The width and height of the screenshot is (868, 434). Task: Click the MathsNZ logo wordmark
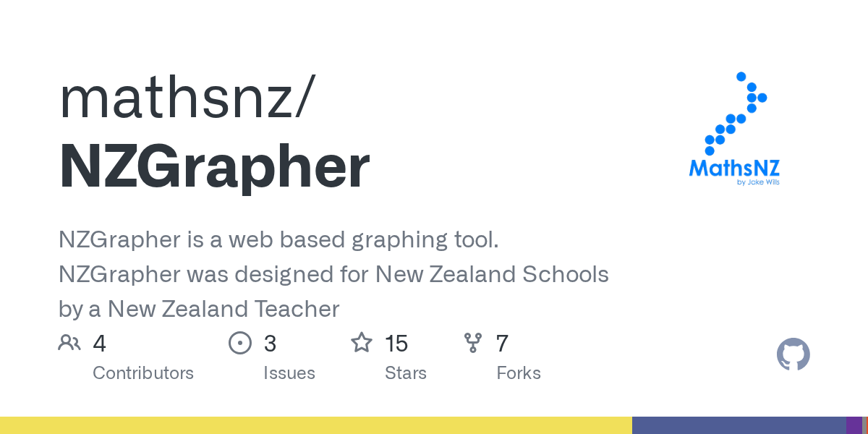(733, 169)
